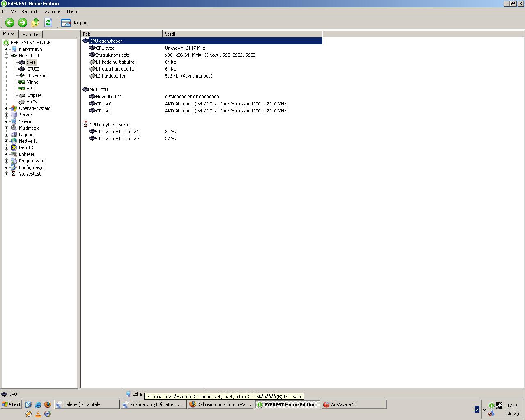Select the CPU egenskaper header row
525x420 pixels.
[x=202, y=41]
